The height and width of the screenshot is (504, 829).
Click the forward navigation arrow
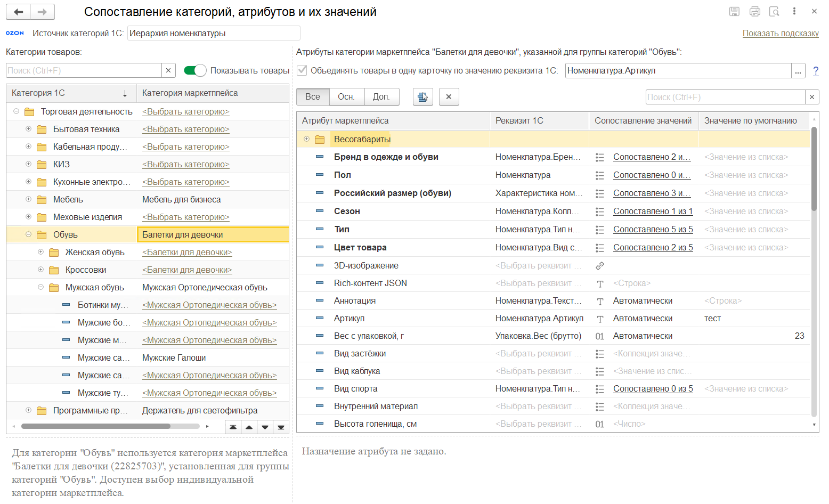point(43,12)
